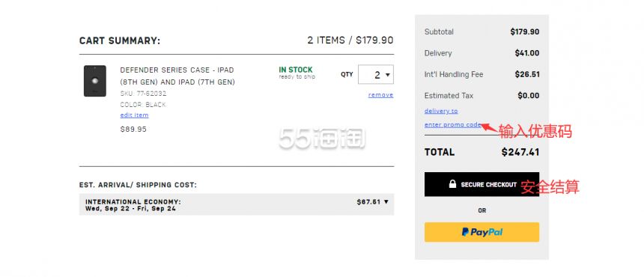Expand the International Economy shipping option
The height and width of the screenshot is (277, 644).
click(237, 204)
